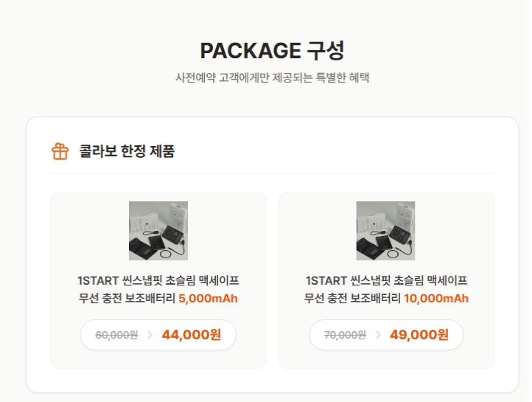Select the crossed-out 60,000원 original price
This screenshot has width=532, height=402.
116,335
